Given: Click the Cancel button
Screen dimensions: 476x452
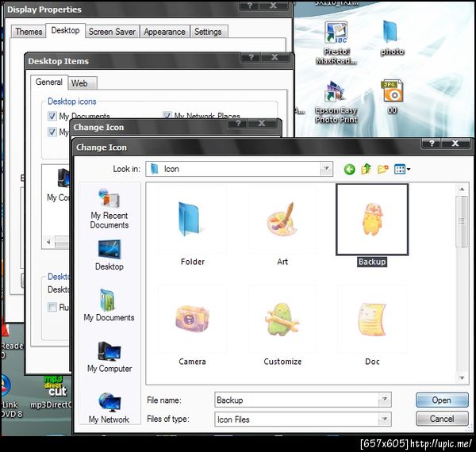Looking at the screenshot, I should [x=442, y=419].
